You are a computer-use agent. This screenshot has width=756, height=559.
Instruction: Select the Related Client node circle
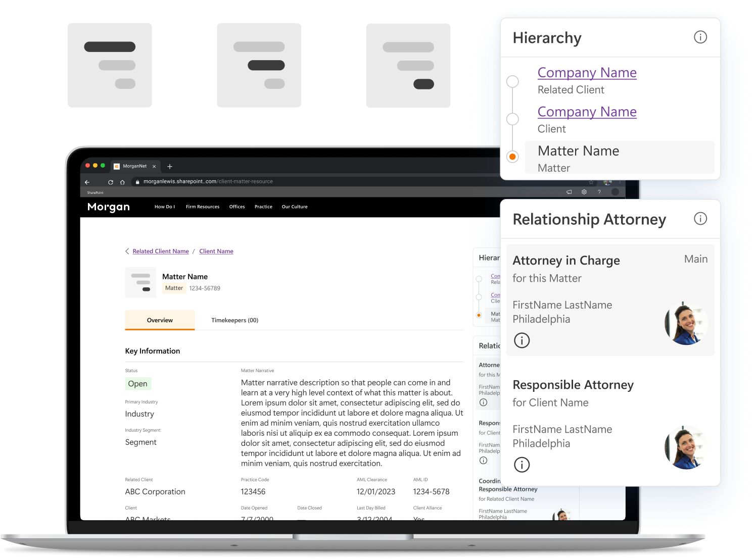pyautogui.click(x=512, y=81)
